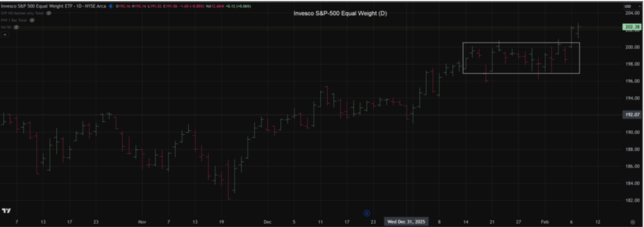Click the blue dividend marker icon
Viewport: 644px width, 227px height.
pos(367,213)
